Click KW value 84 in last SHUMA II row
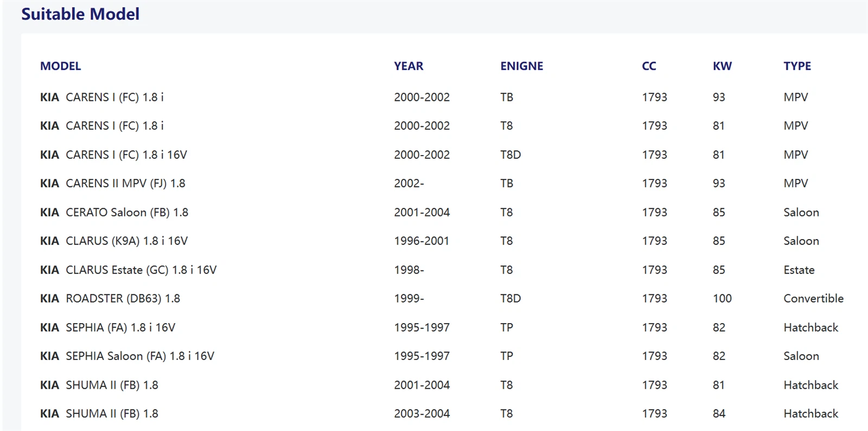Viewport: 868px width, 431px height. [719, 414]
